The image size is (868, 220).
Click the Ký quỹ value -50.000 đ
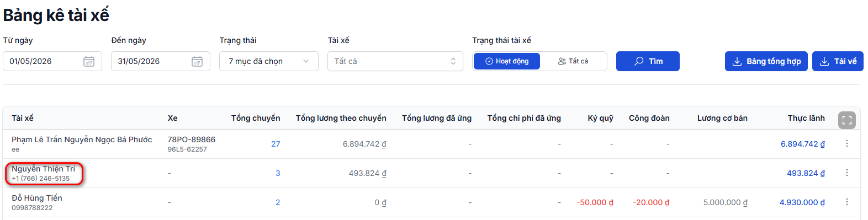click(x=595, y=202)
